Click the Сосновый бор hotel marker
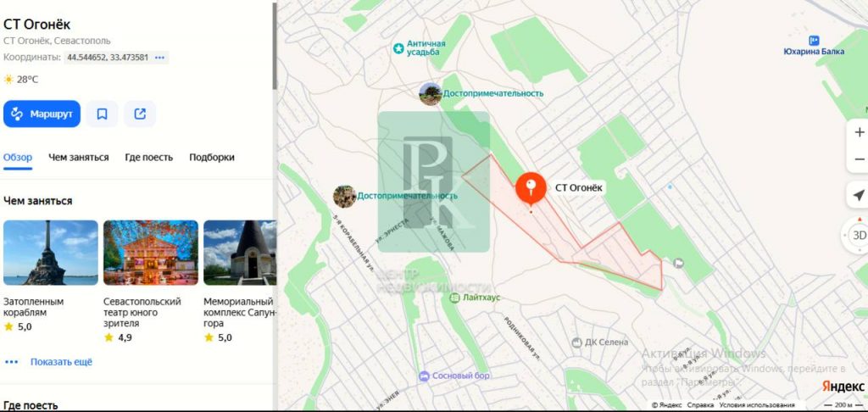The width and height of the screenshot is (868, 412). point(425,376)
